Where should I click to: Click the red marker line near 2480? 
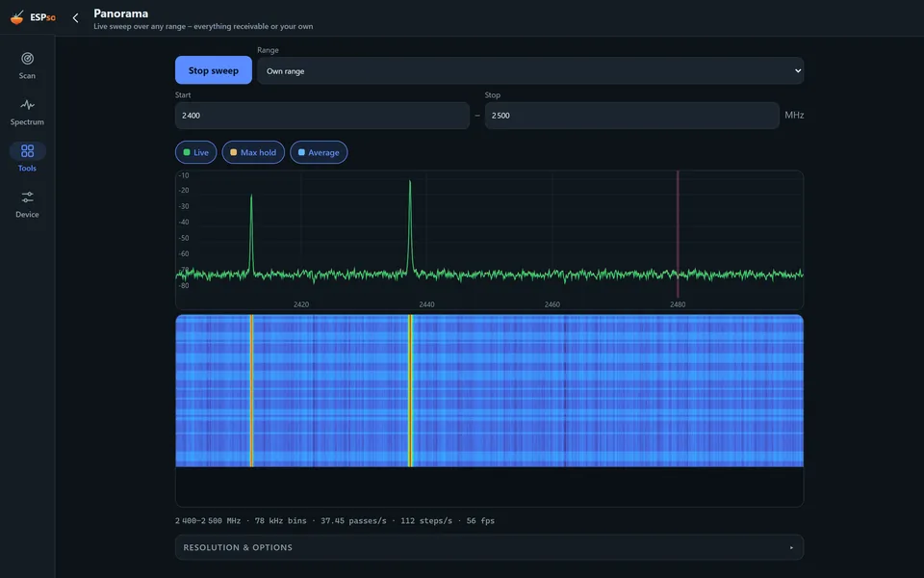click(678, 234)
